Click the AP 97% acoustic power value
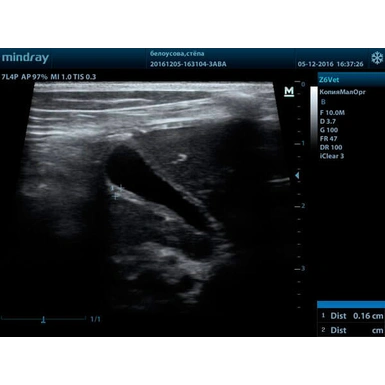The height and width of the screenshot is (385, 385). tap(35, 77)
